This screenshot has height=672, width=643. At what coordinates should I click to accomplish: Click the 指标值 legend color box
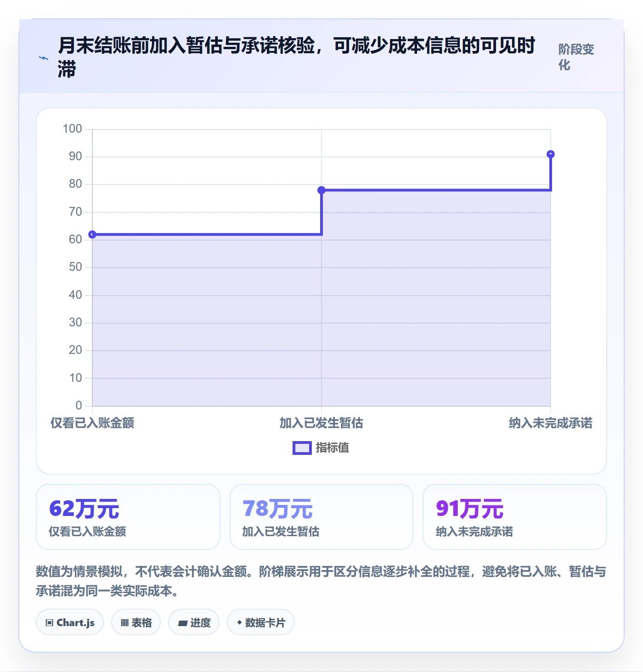[302, 448]
